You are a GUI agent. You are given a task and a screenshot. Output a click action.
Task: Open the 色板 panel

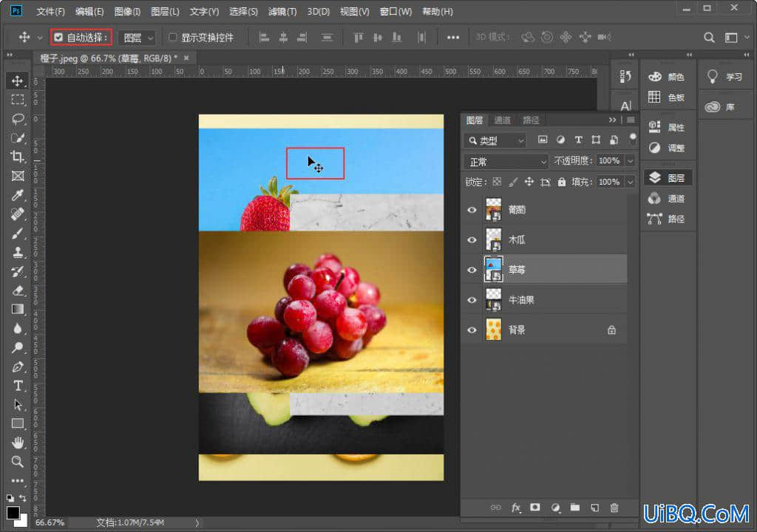[667, 97]
